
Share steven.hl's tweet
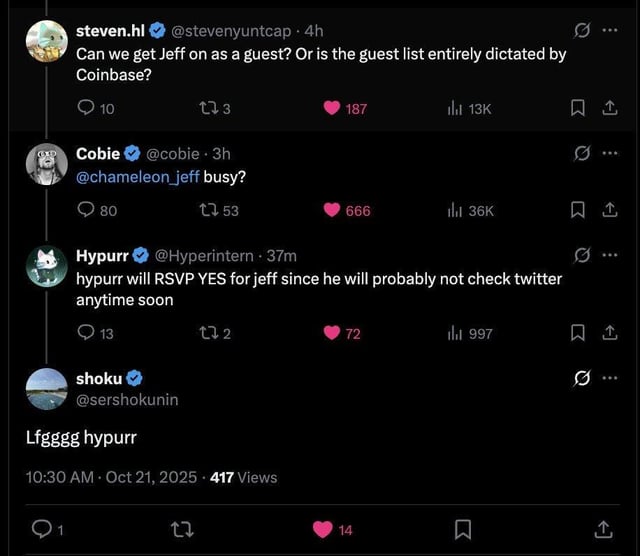pos(609,109)
